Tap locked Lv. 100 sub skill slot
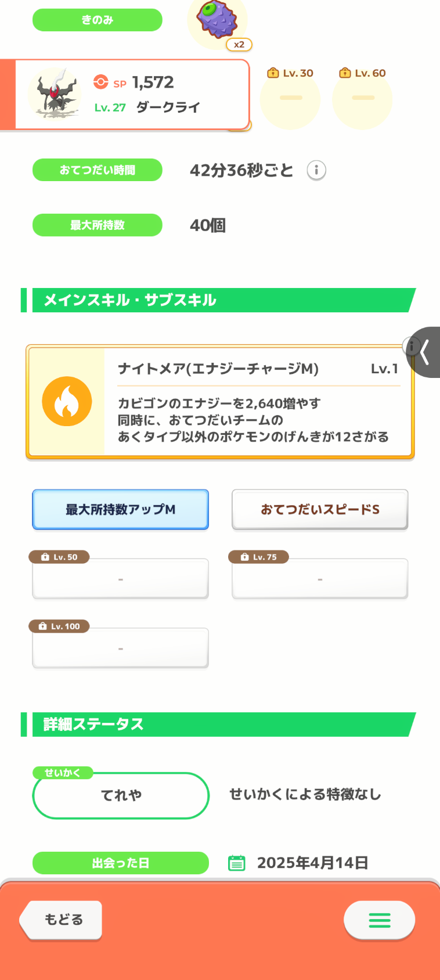This screenshot has width=440, height=980. click(120, 647)
